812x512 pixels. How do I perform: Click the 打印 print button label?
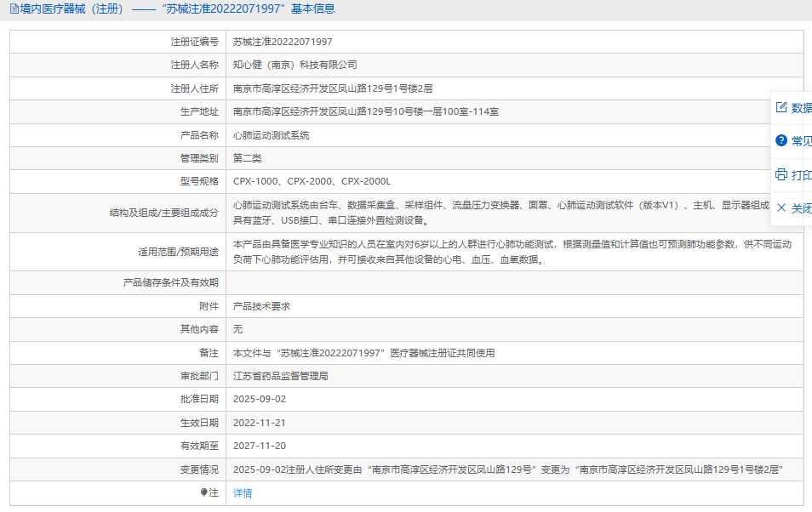[801, 175]
